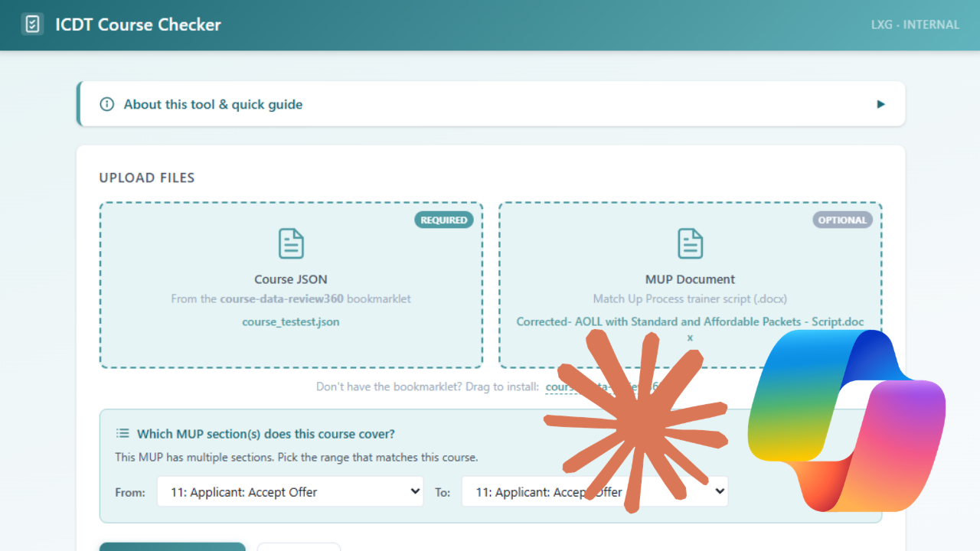Viewport: 980px width, 551px height.
Task: Click the white outlined secondary button
Action: click(x=299, y=547)
